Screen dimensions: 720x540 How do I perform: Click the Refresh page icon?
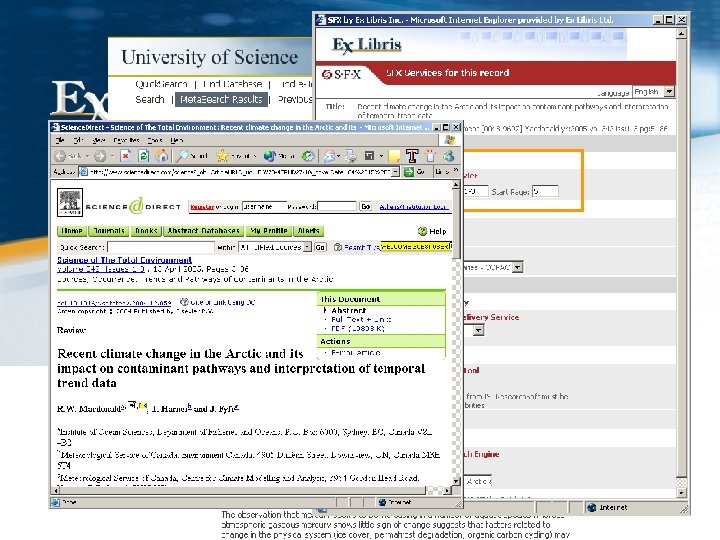click(143, 156)
